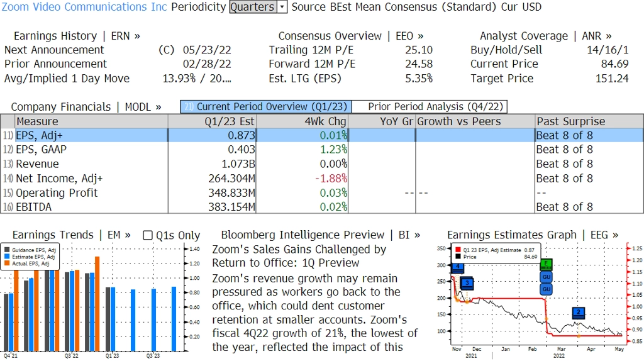The image size is (644, 361).
Task: Click the blue marker numbered 2
Action: pyautogui.click(x=579, y=313)
